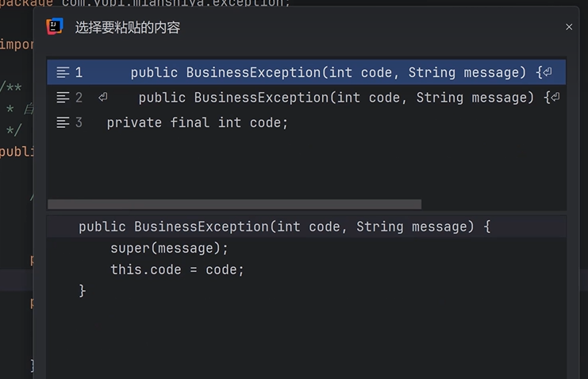Click the text-lines icon of clipboard entry 1
588x379 pixels.
63,72
